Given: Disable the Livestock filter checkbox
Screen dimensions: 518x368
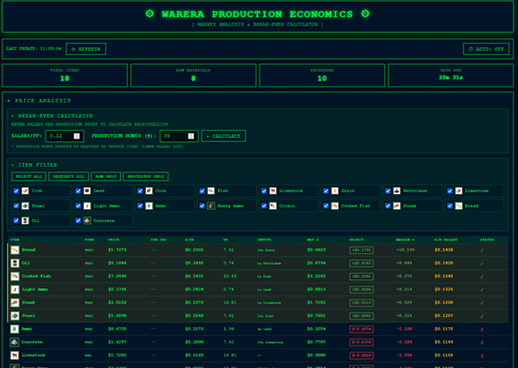Looking at the screenshot, I should (264, 191).
